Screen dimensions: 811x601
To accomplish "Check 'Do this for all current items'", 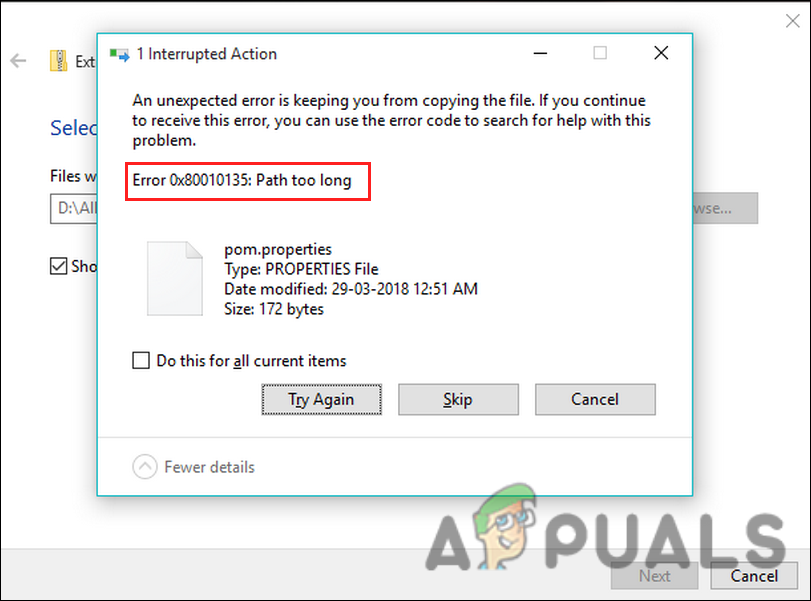I will (141, 360).
